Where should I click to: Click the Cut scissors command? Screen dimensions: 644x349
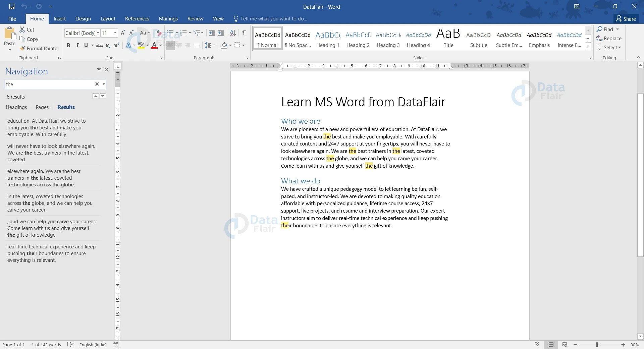pyautogui.click(x=27, y=30)
